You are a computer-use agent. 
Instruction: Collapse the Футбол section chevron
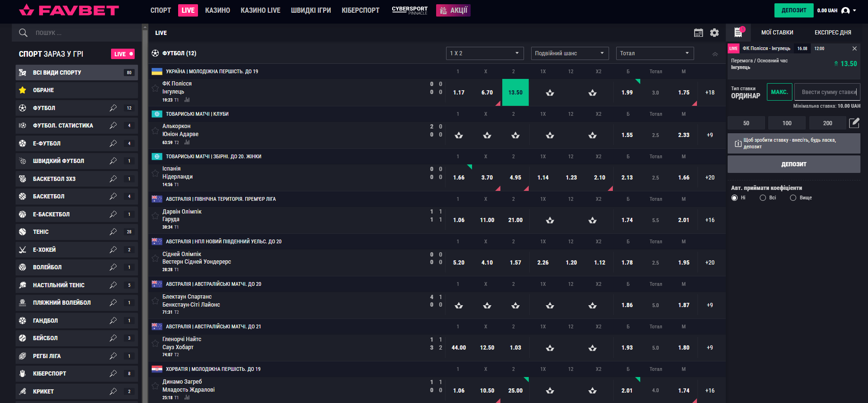715,54
